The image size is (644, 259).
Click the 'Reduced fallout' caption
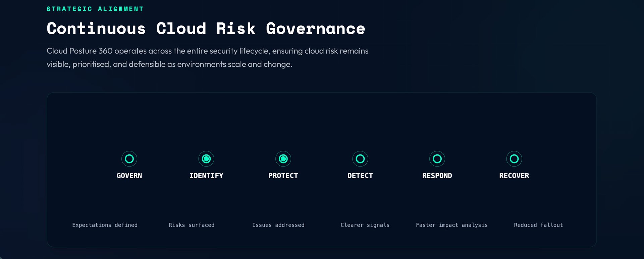(x=538, y=225)
